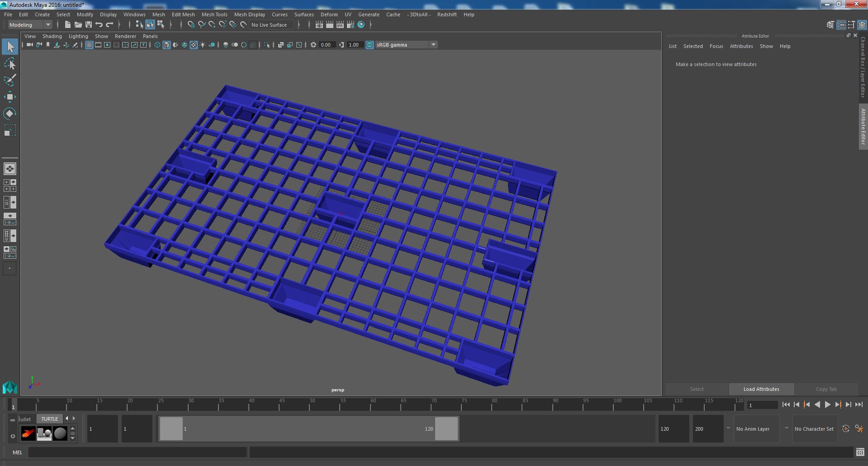Open Render Settings
Viewport: 868px width, 466px height.
tap(351, 25)
